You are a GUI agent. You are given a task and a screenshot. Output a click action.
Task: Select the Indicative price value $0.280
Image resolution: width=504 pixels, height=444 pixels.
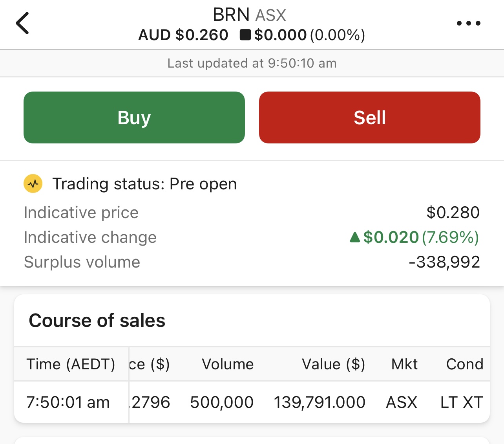(x=453, y=213)
